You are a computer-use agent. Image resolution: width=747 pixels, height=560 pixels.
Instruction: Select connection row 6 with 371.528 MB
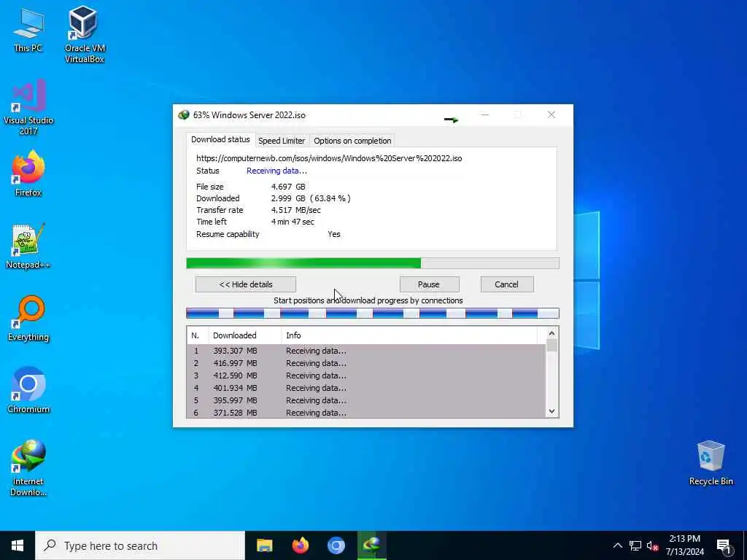366,413
